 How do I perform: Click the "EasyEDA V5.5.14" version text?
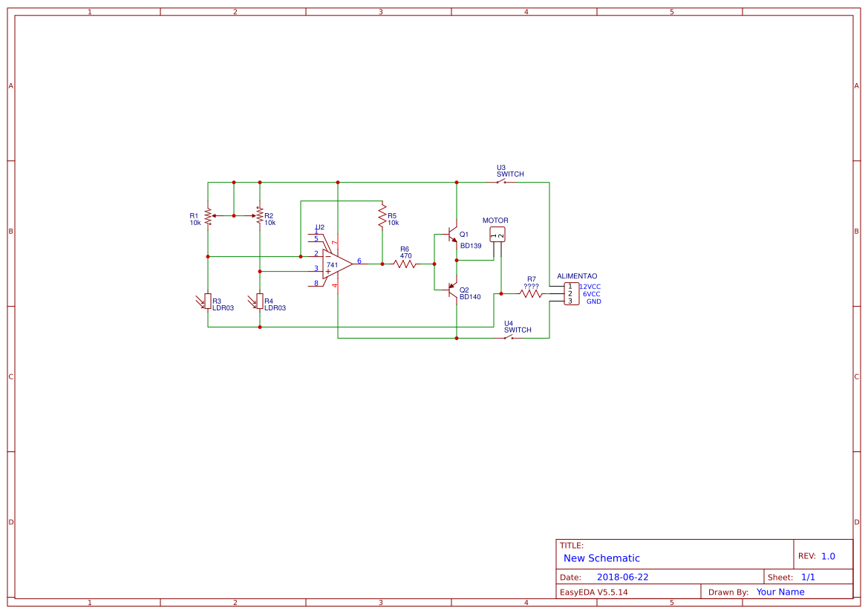pyautogui.click(x=593, y=592)
